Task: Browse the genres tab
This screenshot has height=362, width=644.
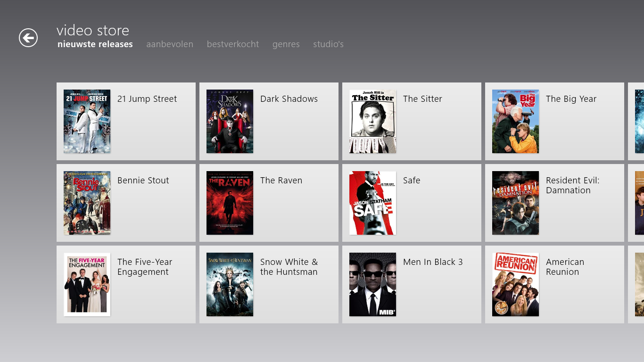Action: [x=286, y=44]
